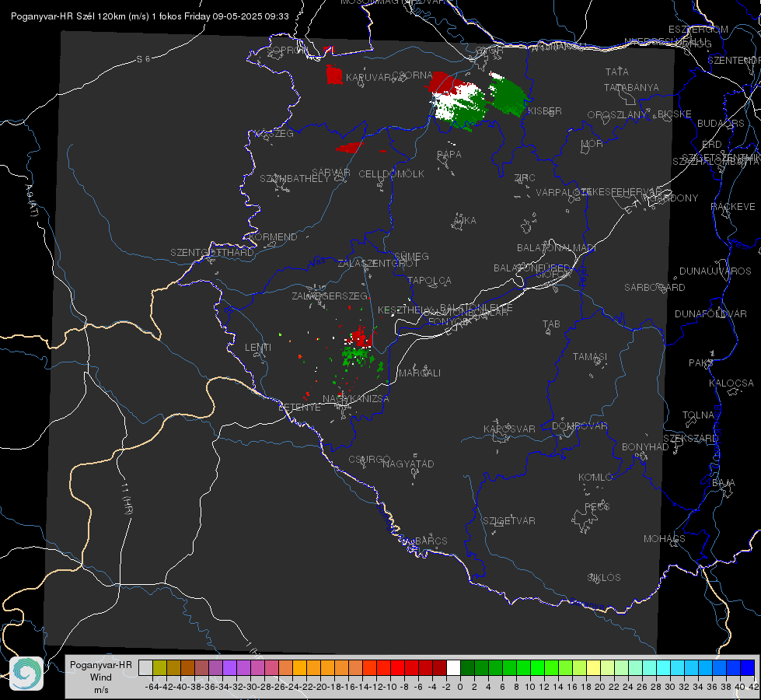Select the SZENTGOTTHARD label

coord(212,253)
